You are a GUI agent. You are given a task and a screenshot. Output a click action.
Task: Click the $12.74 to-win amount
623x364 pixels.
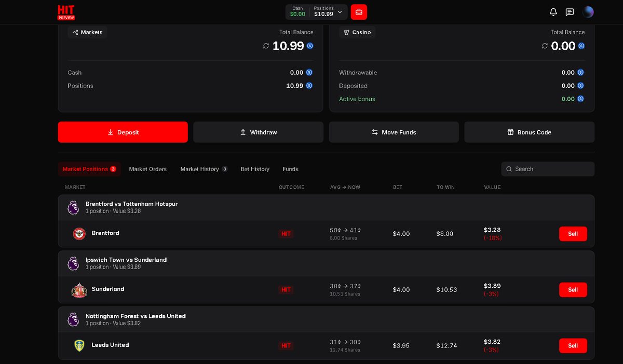point(447,346)
